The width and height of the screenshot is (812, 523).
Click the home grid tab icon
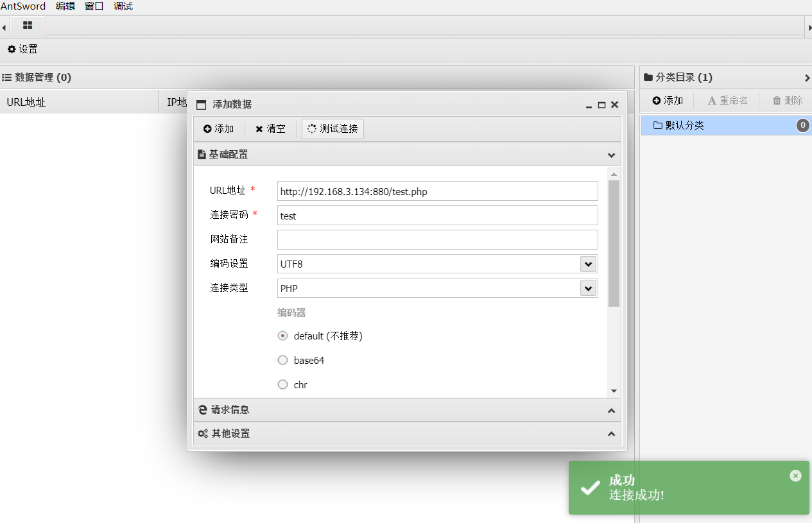(x=28, y=26)
